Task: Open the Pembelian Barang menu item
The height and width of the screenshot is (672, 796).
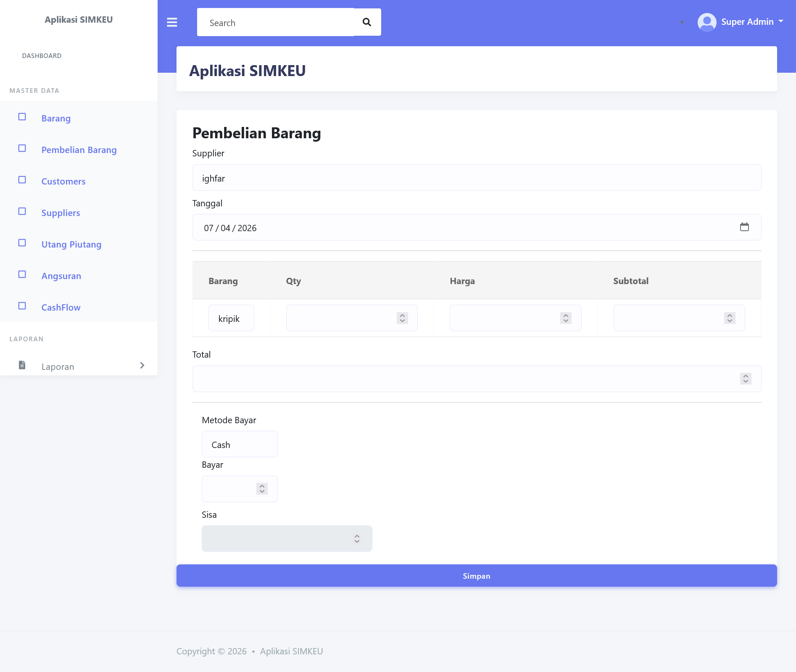Action: pos(79,150)
